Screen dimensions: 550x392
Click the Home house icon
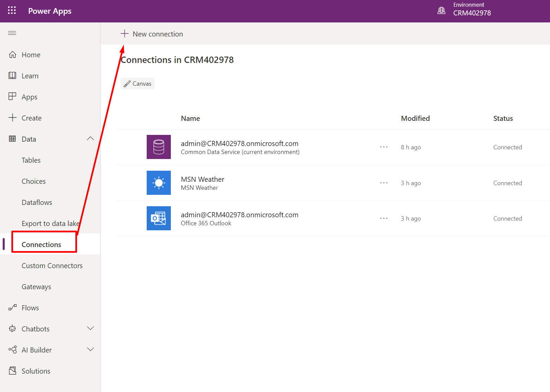click(12, 55)
